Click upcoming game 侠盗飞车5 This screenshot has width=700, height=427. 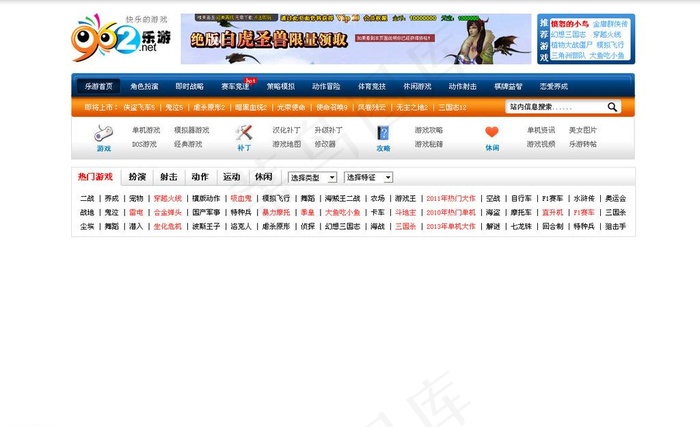(139, 108)
